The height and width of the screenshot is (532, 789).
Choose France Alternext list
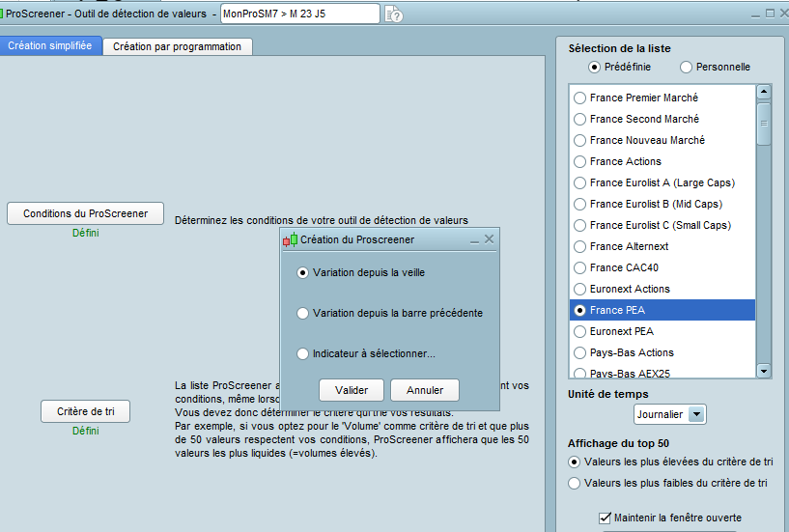[662, 246]
